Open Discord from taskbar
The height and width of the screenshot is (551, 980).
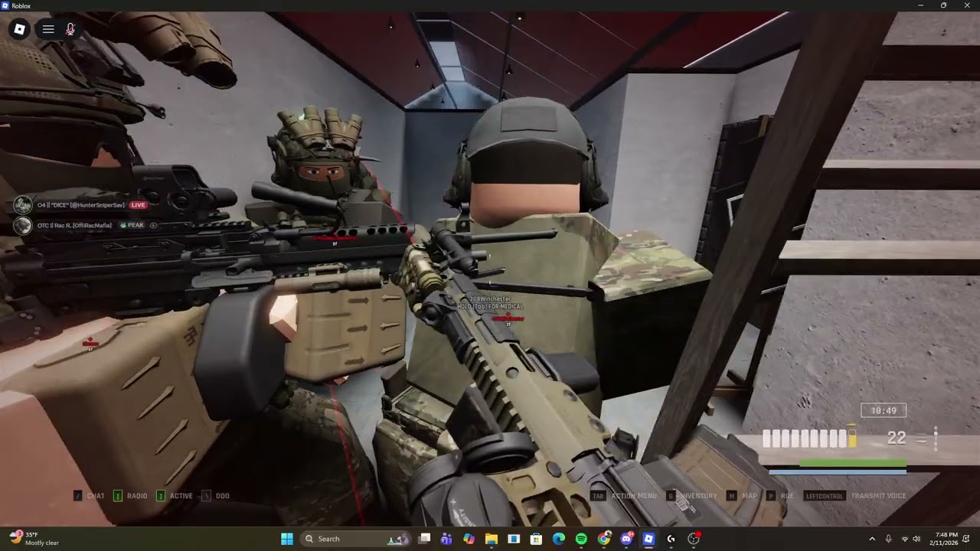[x=626, y=539]
